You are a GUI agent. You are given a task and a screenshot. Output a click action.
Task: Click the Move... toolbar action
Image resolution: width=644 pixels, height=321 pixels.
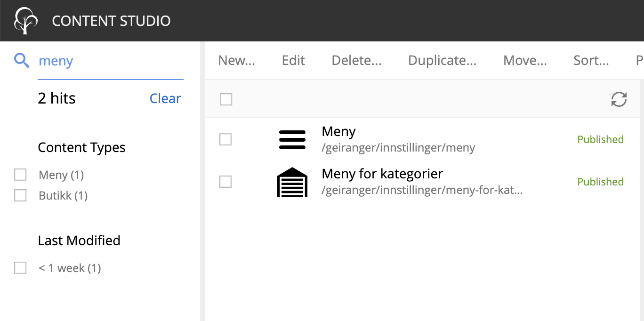click(525, 60)
